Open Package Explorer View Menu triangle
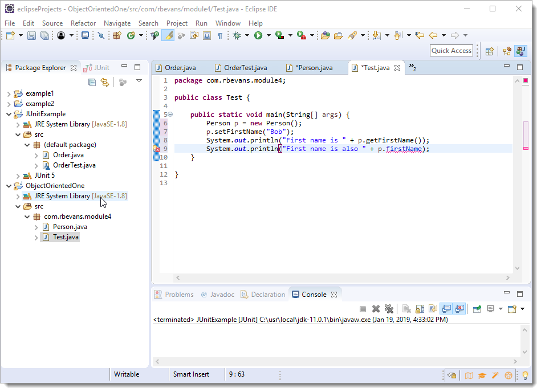This screenshot has height=392, width=541. 139,81
